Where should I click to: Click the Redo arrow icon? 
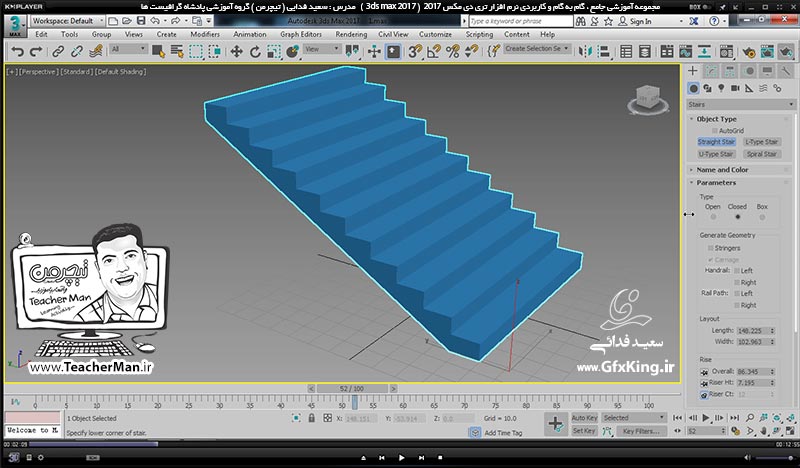click(x=36, y=52)
